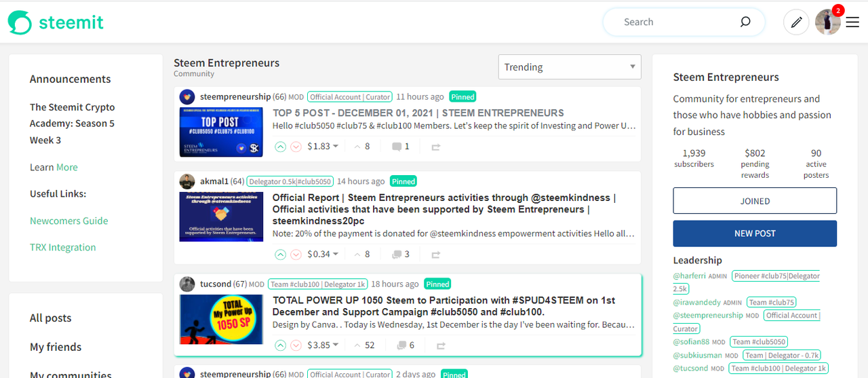
Task: Click the 1,939 subscribers count
Action: [694, 159]
